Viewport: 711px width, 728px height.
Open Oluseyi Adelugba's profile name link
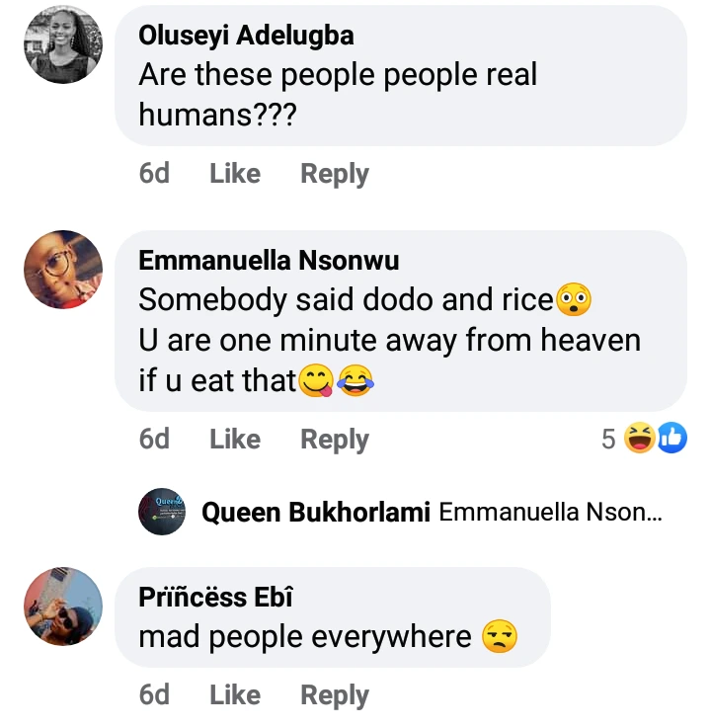click(246, 37)
